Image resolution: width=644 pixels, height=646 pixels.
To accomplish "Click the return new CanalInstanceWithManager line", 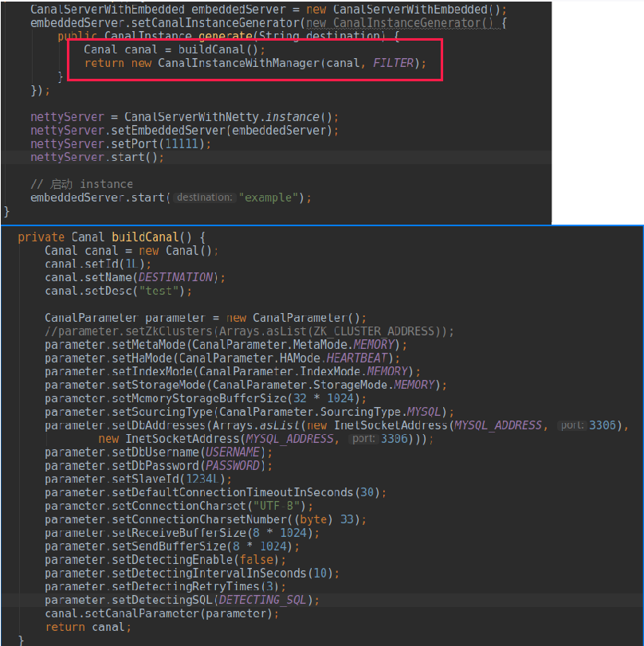I will [x=255, y=63].
